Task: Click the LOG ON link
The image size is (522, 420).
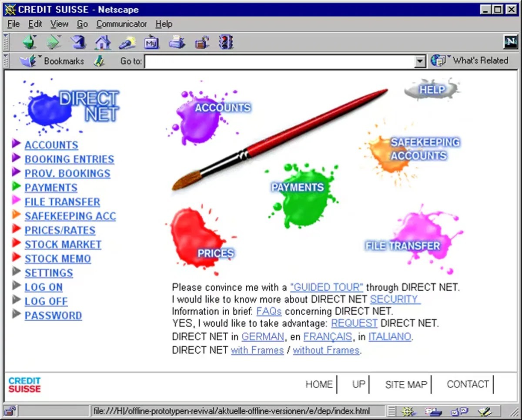Action: [x=43, y=287]
